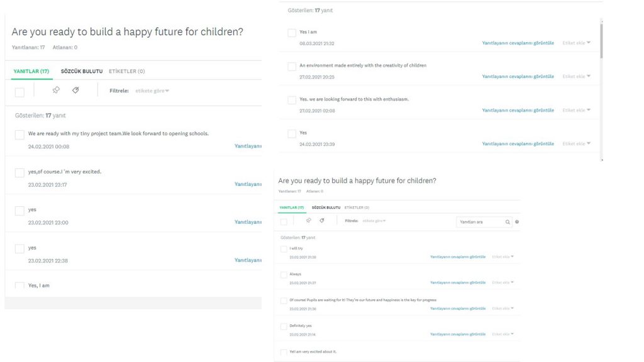
Task: Focus the 'Yanıtları ara' search input field
Action: (x=479, y=222)
